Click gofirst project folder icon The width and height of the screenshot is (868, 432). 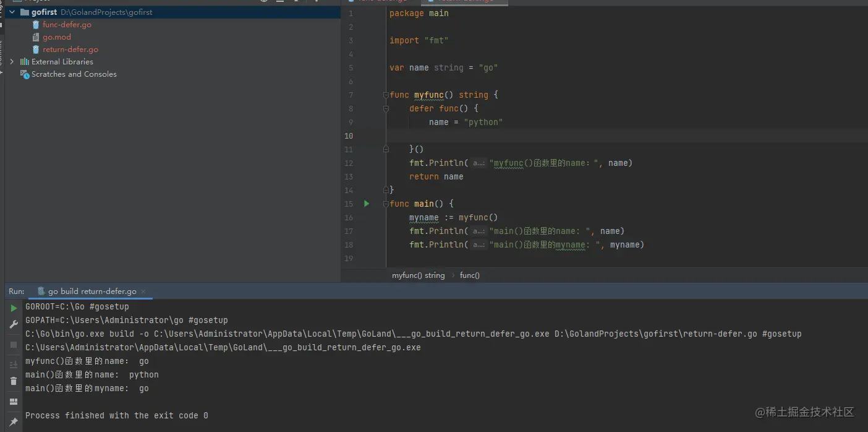(25, 12)
